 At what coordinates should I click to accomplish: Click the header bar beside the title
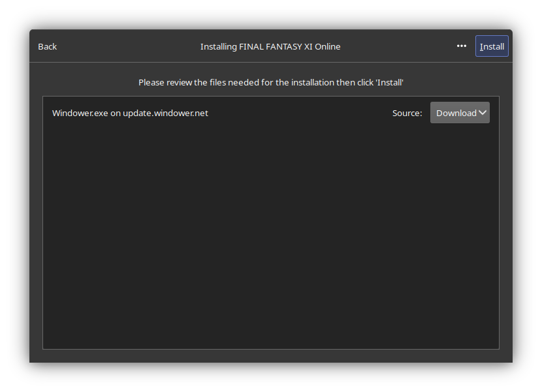click(x=398, y=46)
